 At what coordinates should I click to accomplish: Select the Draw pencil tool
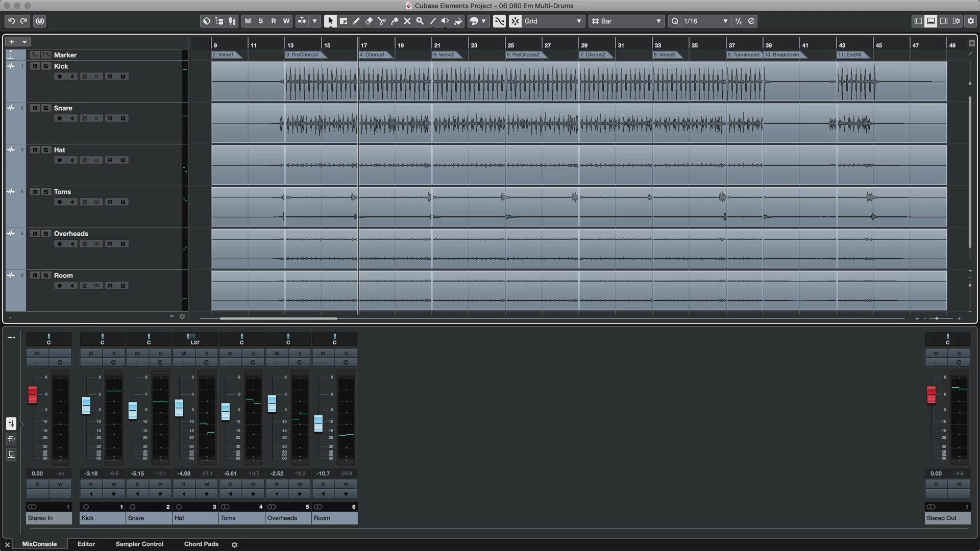(x=356, y=21)
